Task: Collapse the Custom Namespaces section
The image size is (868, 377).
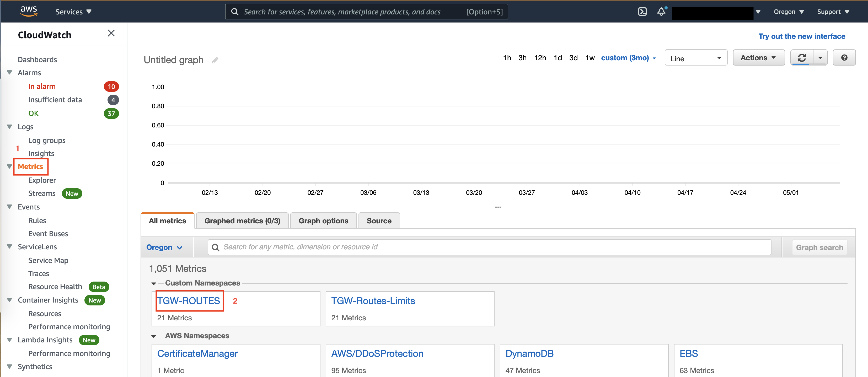Action: pos(154,283)
